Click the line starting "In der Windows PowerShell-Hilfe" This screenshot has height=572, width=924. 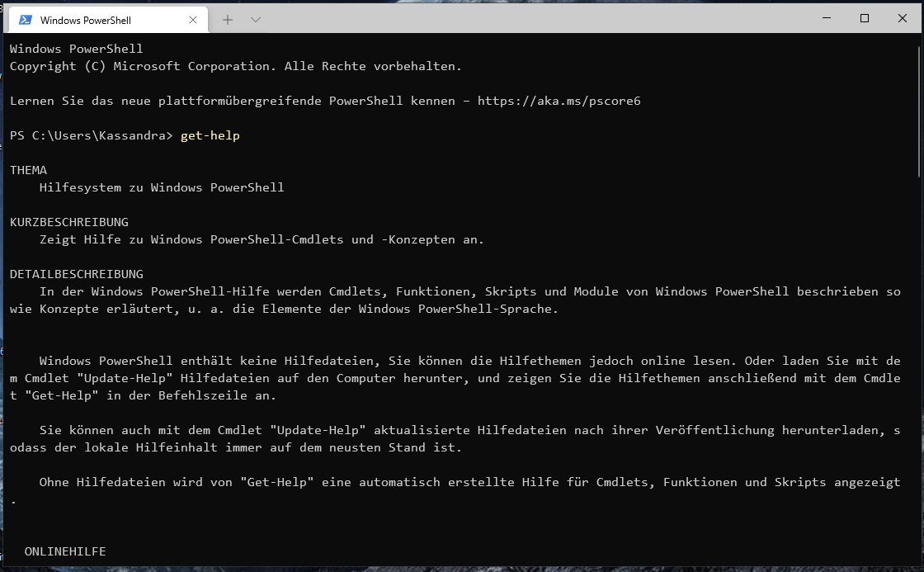tap(469, 291)
